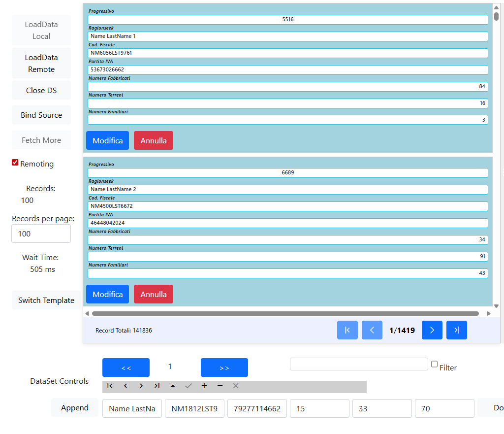The image size is (504, 434).
Task: Go to last page in grid pager
Action: click(x=456, y=330)
